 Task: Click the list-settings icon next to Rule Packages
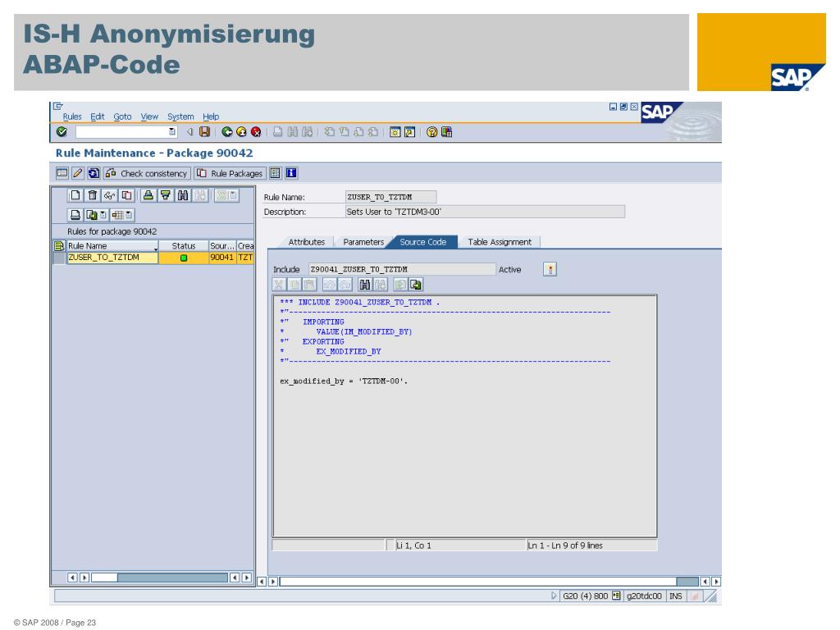pyautogui.click(x=276, y=173)
